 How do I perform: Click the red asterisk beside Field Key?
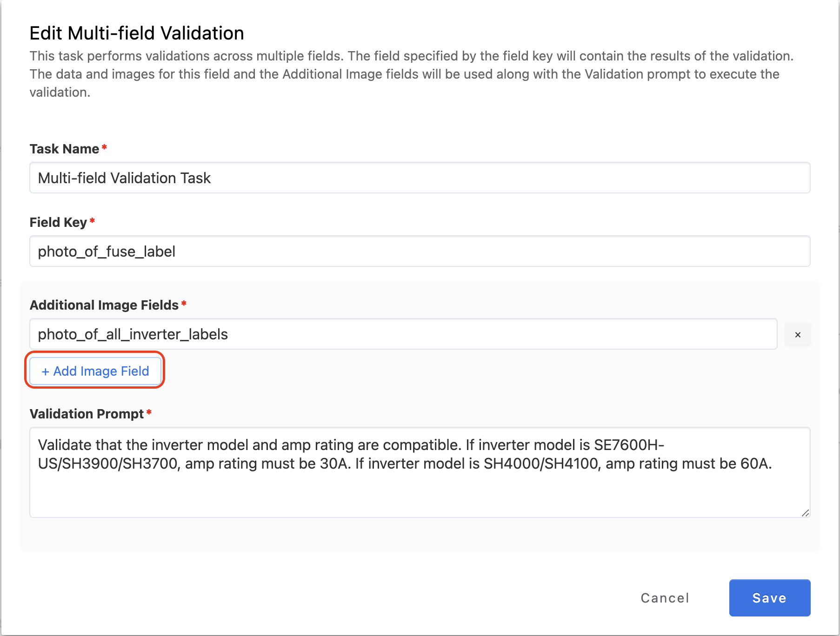tap(92, 221)
